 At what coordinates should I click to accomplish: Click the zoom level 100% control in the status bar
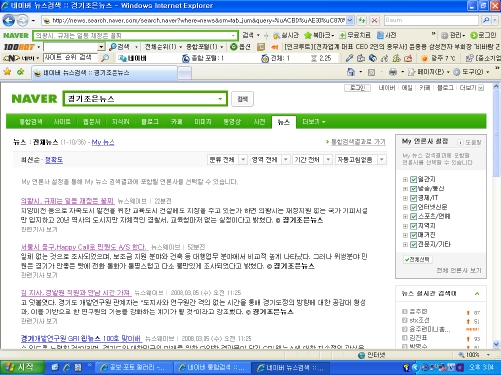(x=474, y=355)
